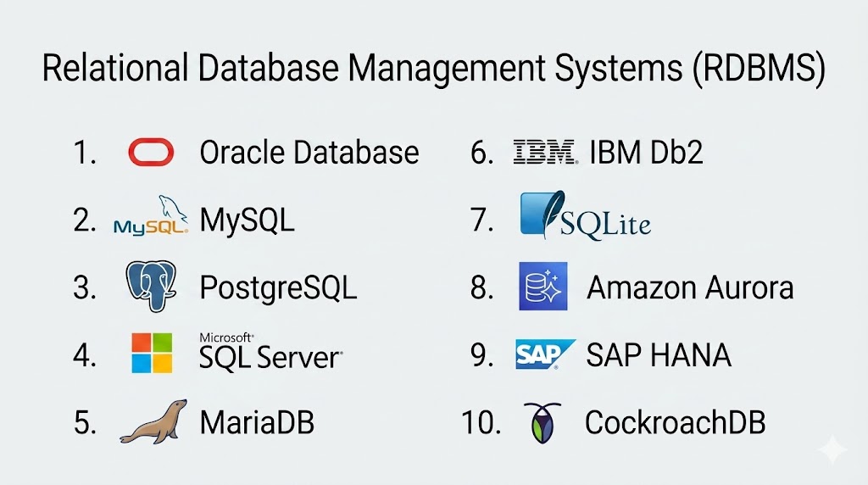Click the MySQL dolphin logo

(x=151, y=217)
